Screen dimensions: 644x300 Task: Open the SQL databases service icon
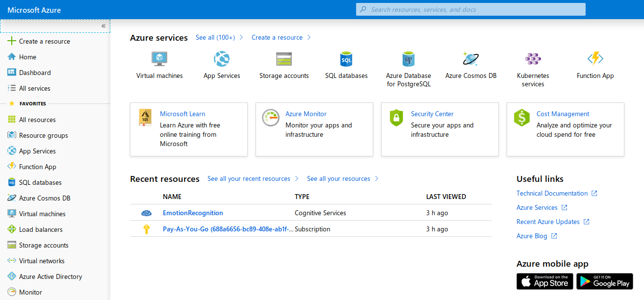click(346, 59)
